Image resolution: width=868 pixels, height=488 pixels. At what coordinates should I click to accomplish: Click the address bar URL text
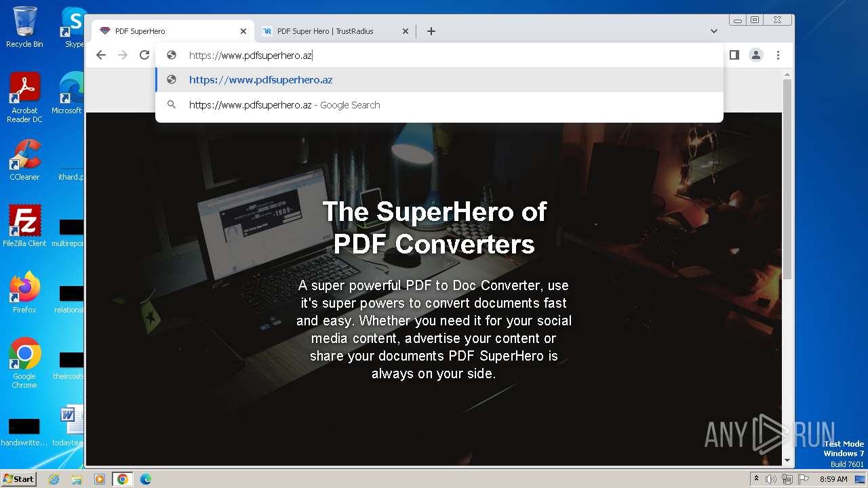click(250, 56)
